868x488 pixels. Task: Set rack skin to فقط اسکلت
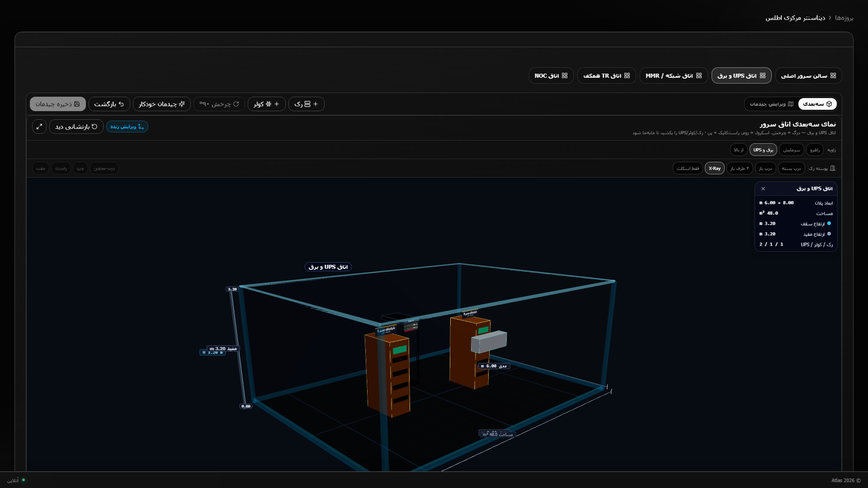click(x=688, y=168)
